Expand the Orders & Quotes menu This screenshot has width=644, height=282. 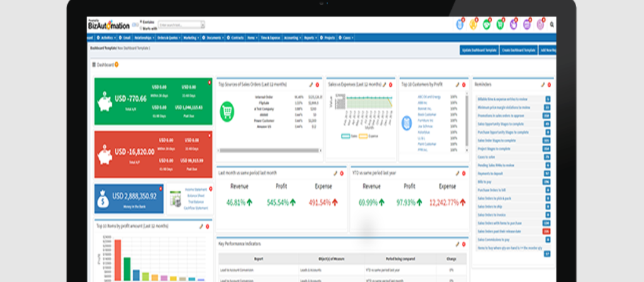(x=168, y=37)
